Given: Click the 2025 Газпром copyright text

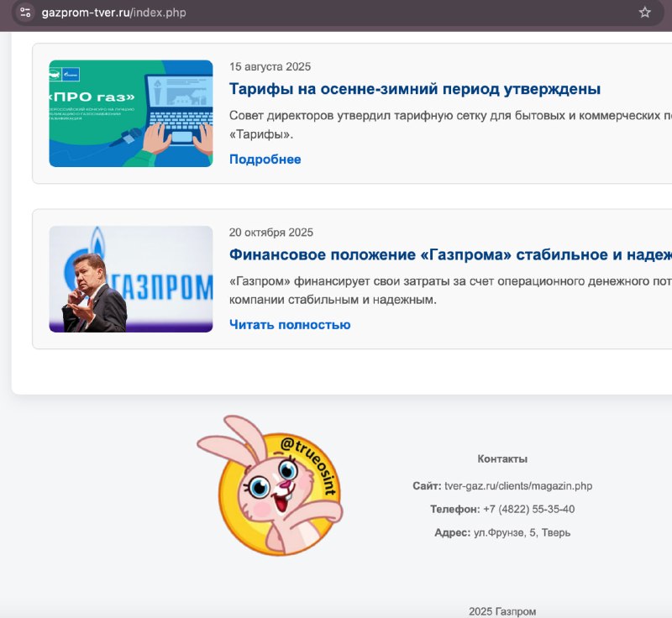Looking at the screenshot, I should click(x=502, y=611).
